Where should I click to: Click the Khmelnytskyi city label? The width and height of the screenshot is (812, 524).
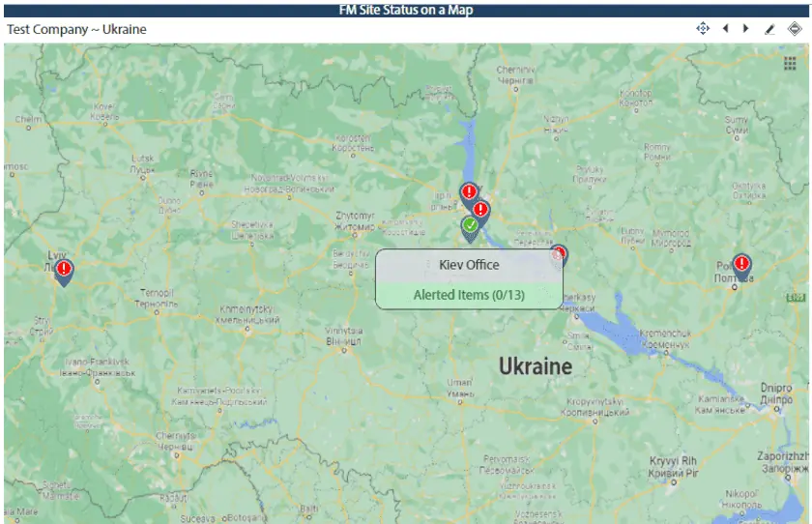click(x=247, y=314)
